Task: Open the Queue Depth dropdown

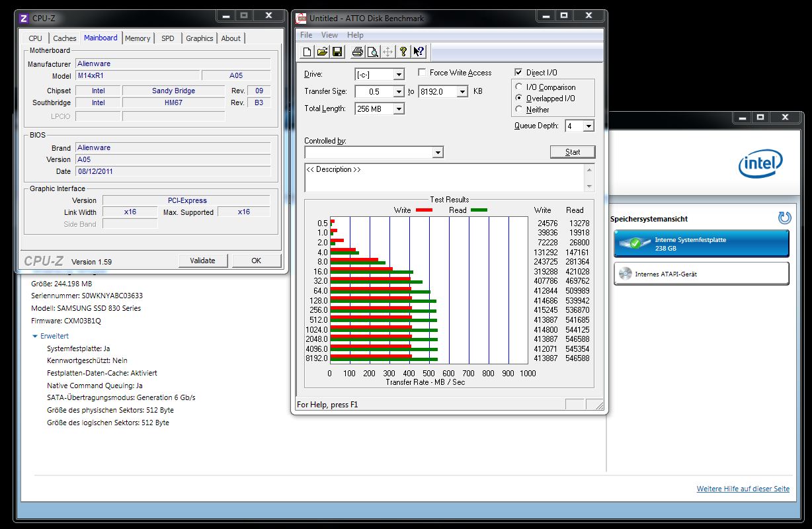Action: click(589, 126)
